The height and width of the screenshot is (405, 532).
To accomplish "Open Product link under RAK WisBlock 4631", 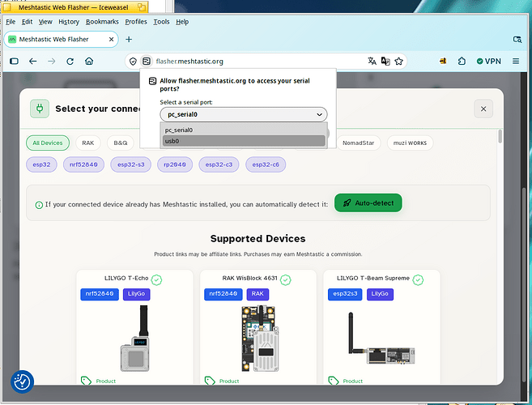I will click(229, 382).
